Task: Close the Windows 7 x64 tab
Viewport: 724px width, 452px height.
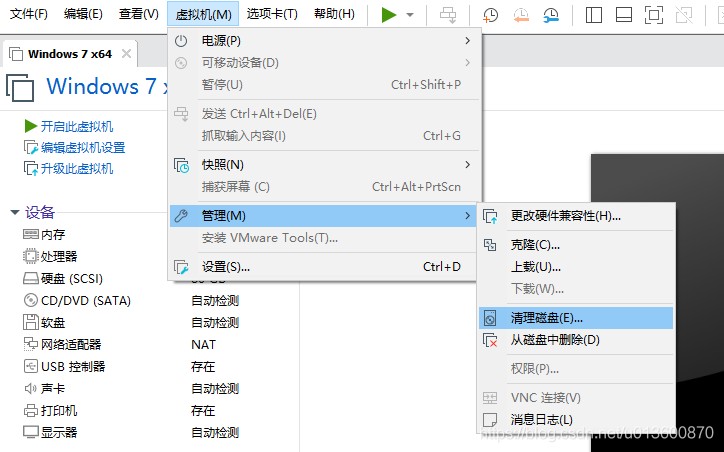Action: coord(126,54)
